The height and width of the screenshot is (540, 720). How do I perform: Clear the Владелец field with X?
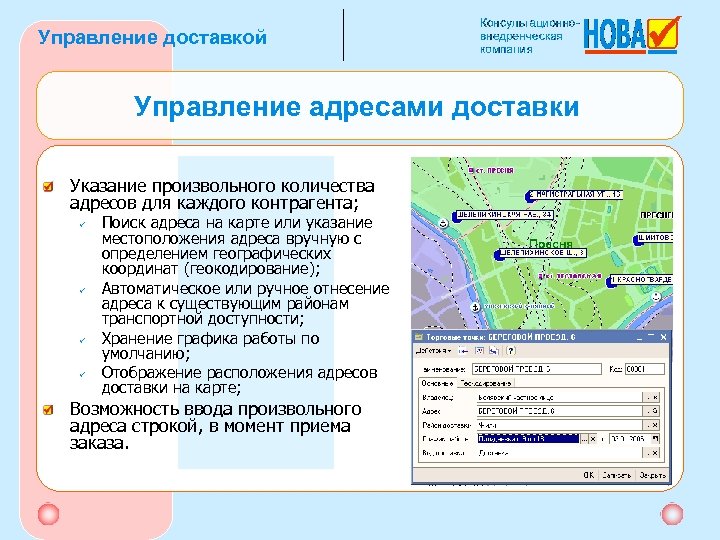(x=655, y=398)
